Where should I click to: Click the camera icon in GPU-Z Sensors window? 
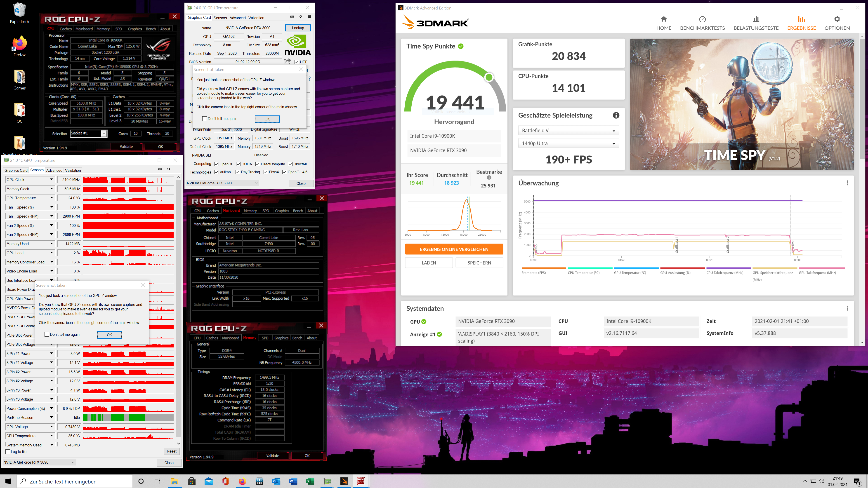(x=160, y=169)
